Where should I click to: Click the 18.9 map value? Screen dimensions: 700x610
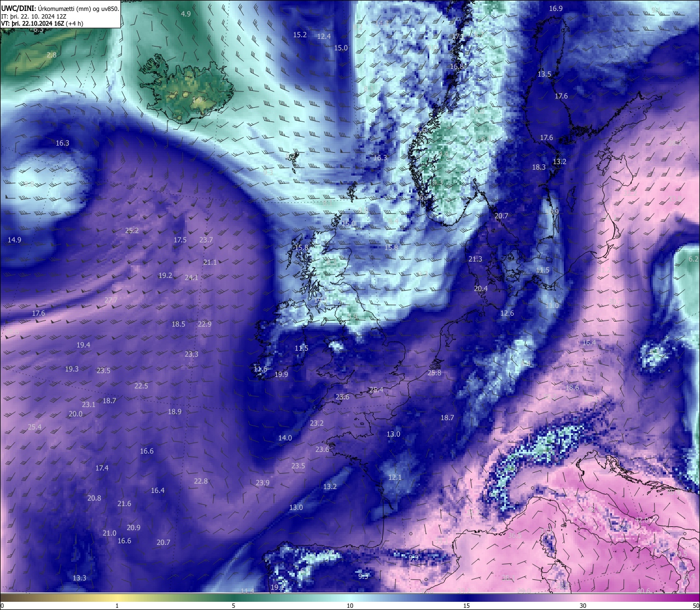pyautogui.click(x=174, y=411)
